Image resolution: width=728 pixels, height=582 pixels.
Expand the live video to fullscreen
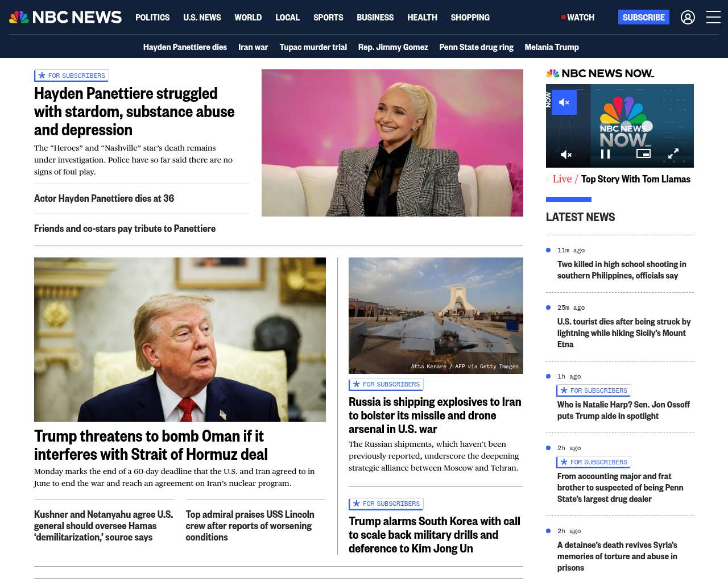click(673, 154)
